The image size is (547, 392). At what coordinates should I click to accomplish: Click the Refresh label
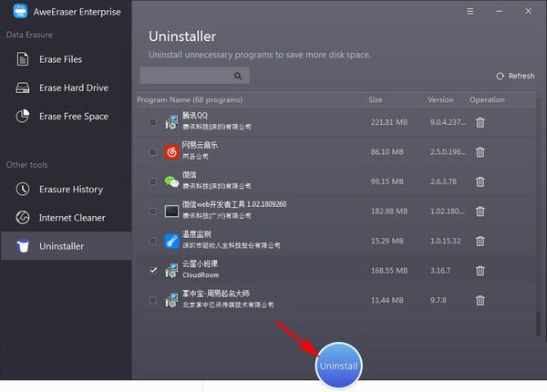click(x=521, y=76)
